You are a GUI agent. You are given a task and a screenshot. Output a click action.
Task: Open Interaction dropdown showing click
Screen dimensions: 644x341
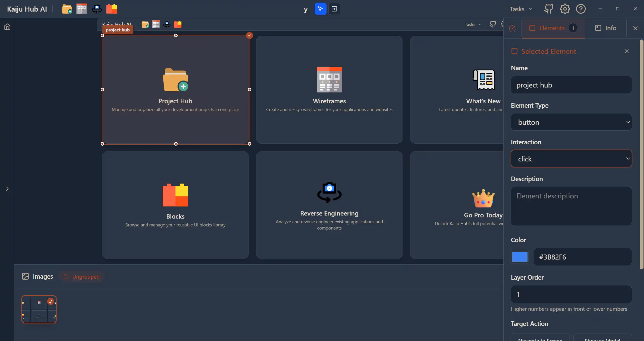pyautogui.click(x=571, y=159)
